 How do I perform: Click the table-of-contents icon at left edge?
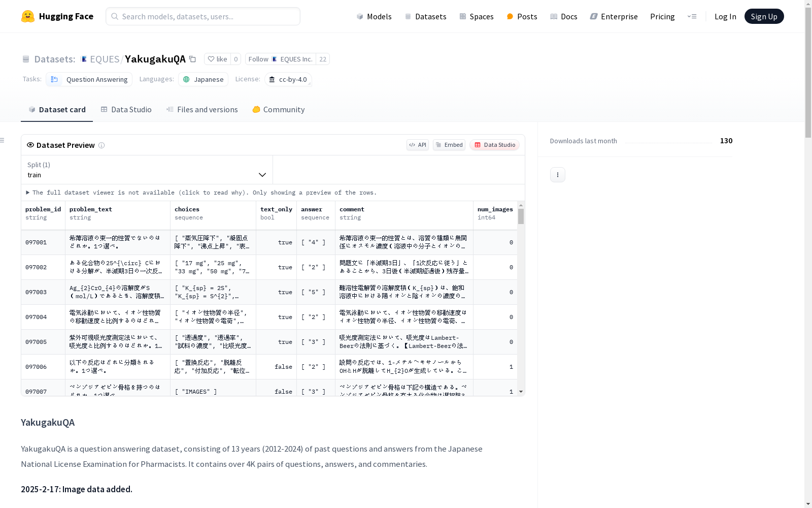3,140
